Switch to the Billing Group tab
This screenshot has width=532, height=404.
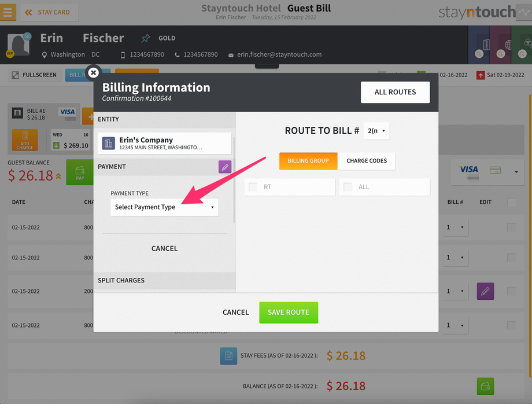pos(308,161)
